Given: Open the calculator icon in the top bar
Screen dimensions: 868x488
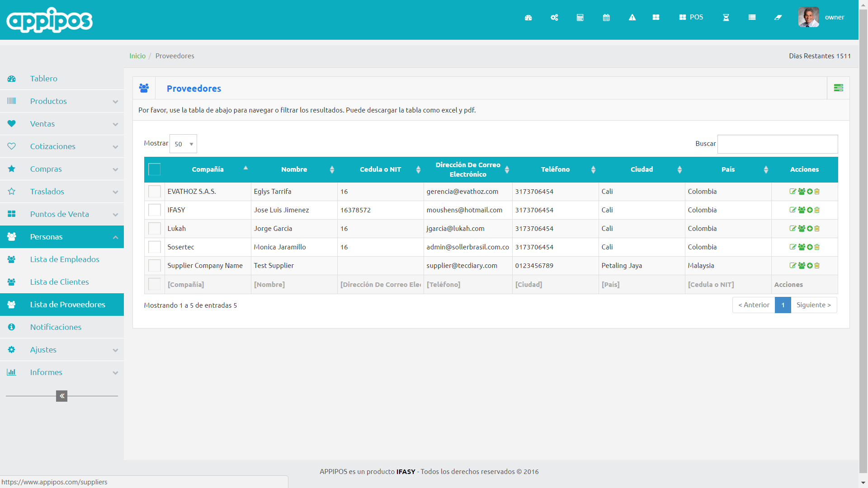Looking at the screenshot, I should tap(580, 18).
